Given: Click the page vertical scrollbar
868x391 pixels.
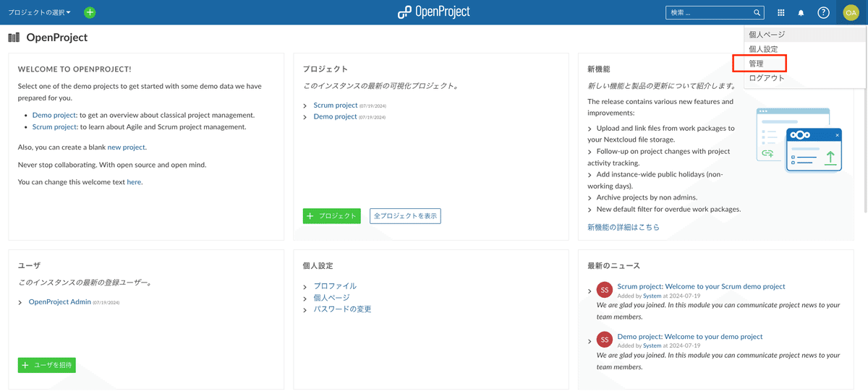Looking at the screenshot, I should [864, 120].
